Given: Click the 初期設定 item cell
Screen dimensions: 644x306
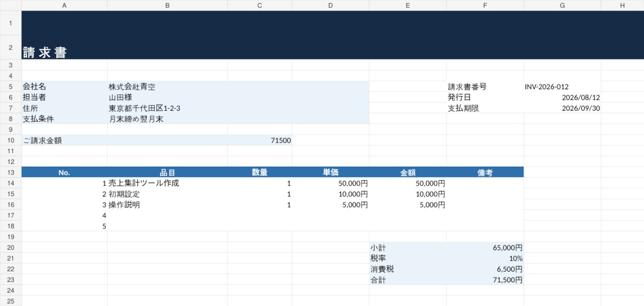Looking at the screenshot, I should (167, 194).
